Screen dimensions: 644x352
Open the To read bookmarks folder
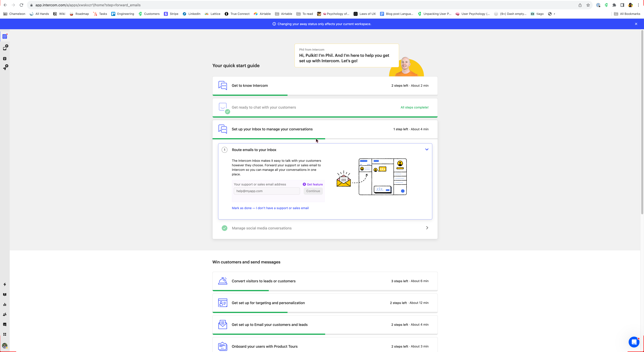pos(305,14)
